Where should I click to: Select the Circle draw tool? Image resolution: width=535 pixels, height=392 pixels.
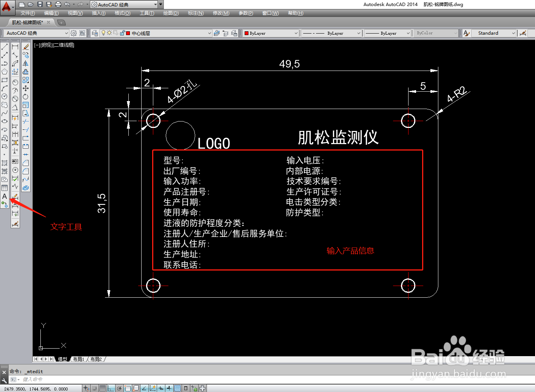click(5, 97)
